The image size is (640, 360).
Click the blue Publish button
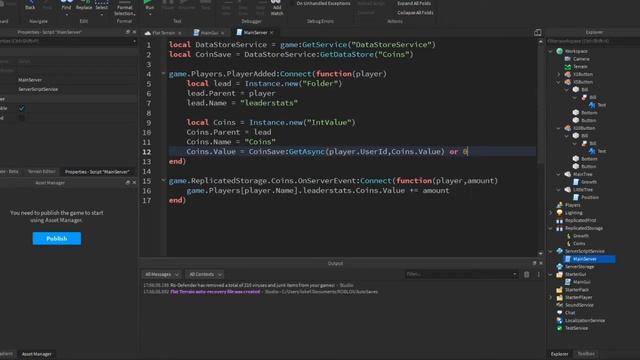(57, 238)
